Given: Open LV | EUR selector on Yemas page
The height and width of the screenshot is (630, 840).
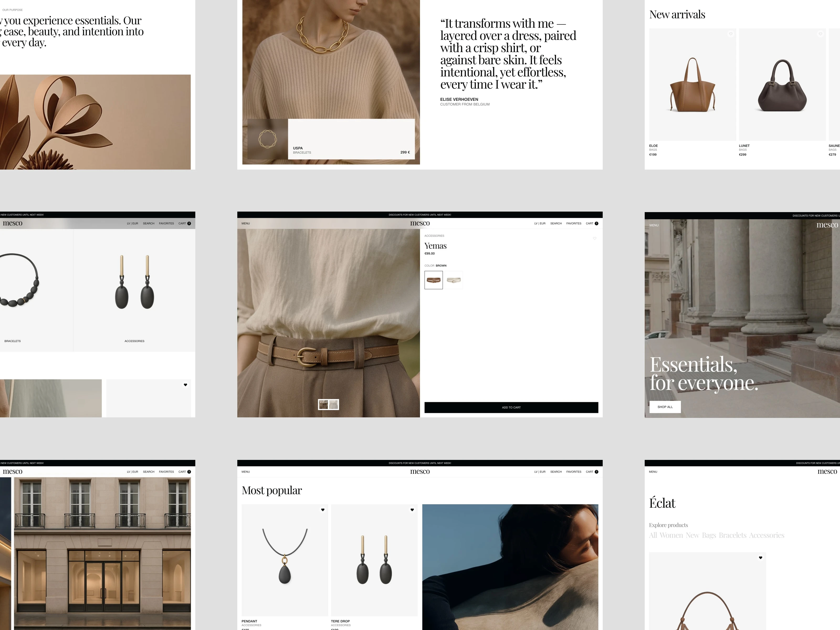Looking at the screenshot, I should coord(540,223).
